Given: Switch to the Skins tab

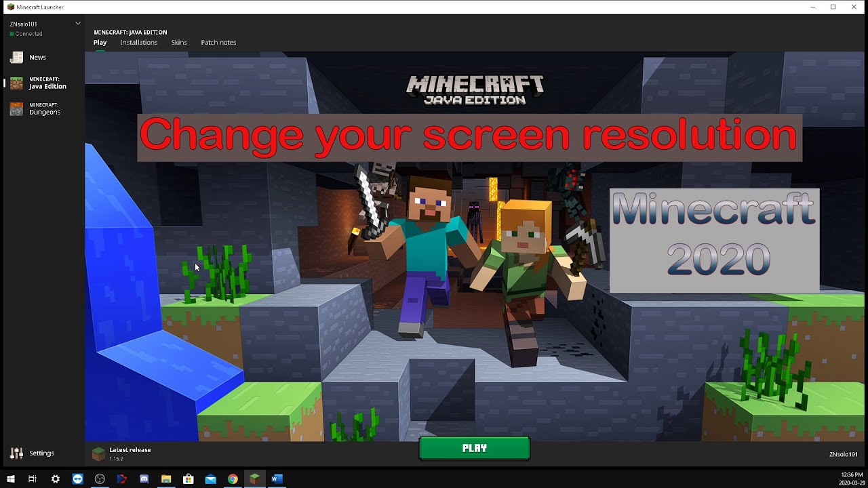Looking at the screenshot, I should tap(179, 42).
